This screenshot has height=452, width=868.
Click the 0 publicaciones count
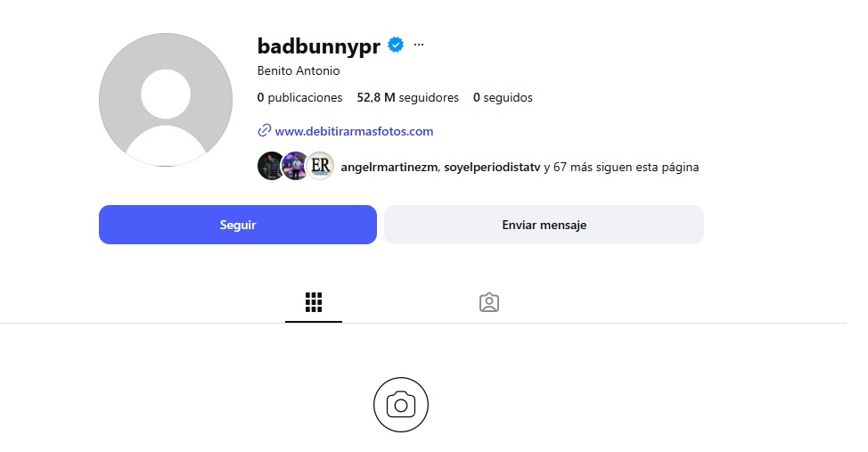(x=299, y=97)
